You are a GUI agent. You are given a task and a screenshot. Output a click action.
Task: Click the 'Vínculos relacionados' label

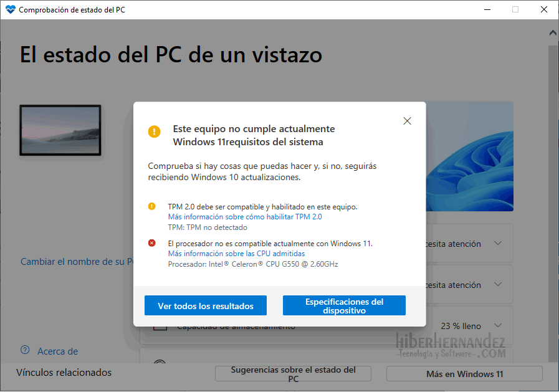(64, 373)
